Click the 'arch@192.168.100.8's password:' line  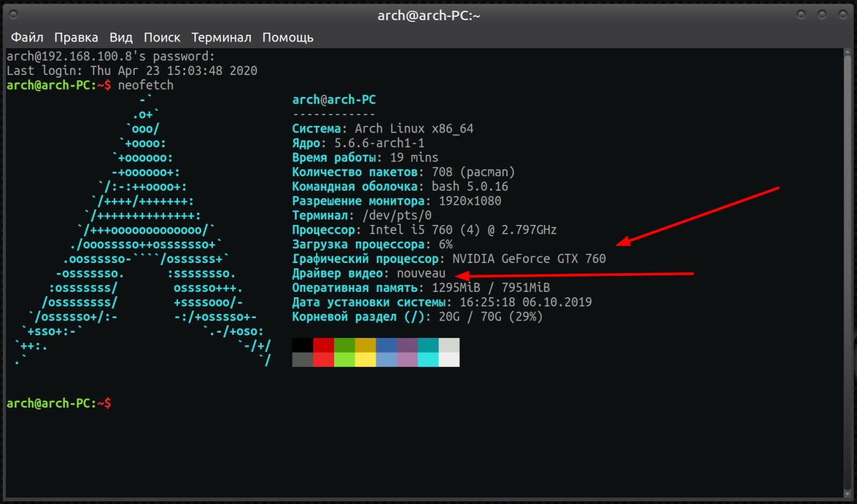point(111,56)
